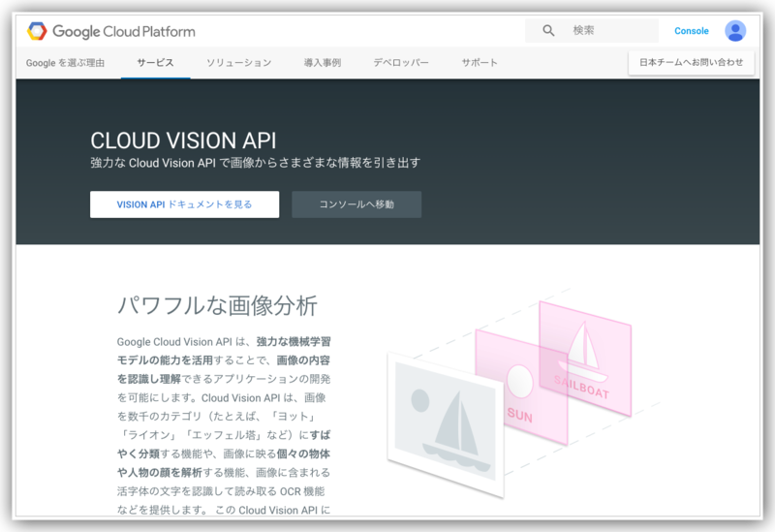Click VISION API ドキュメントを見る button
This screenshot has width=775, height=532.
[x=184, y=204]
